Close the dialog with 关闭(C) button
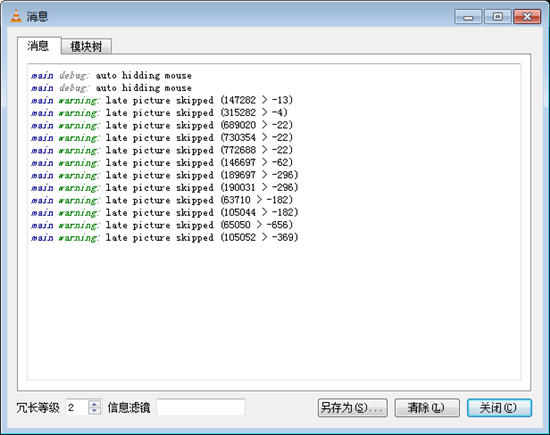This screenshot has height=435, width=550. [x=499, y=408]
